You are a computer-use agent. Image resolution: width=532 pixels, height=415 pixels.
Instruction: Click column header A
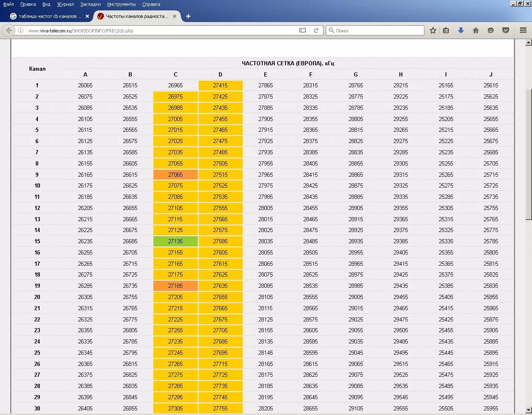[85, 74]
